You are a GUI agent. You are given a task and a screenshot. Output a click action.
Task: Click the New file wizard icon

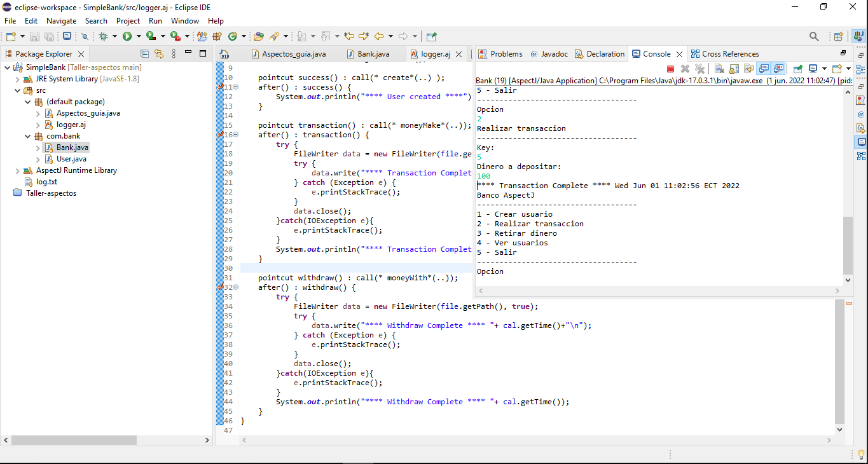(x=10, y=36)
